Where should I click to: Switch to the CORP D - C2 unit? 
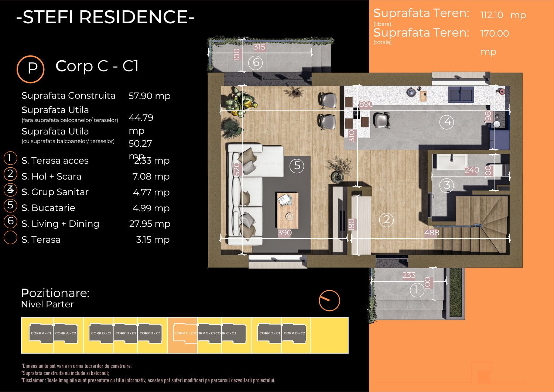tap(294, 333)
